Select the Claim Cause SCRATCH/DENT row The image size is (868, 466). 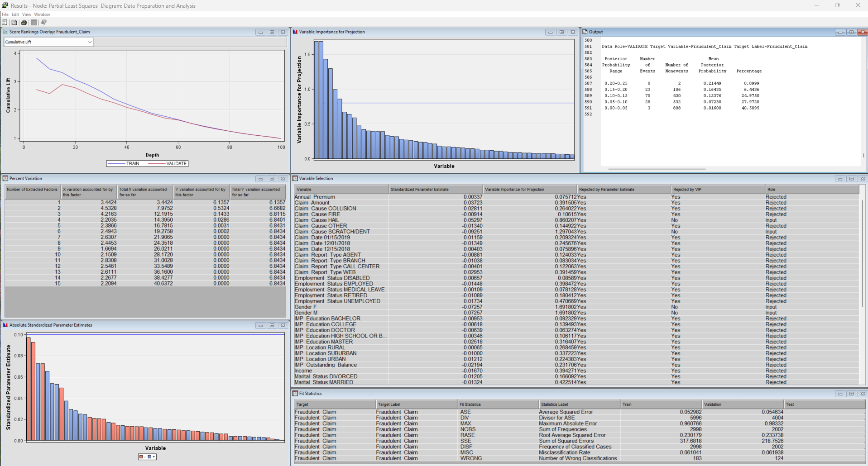[x=576, y=232]
